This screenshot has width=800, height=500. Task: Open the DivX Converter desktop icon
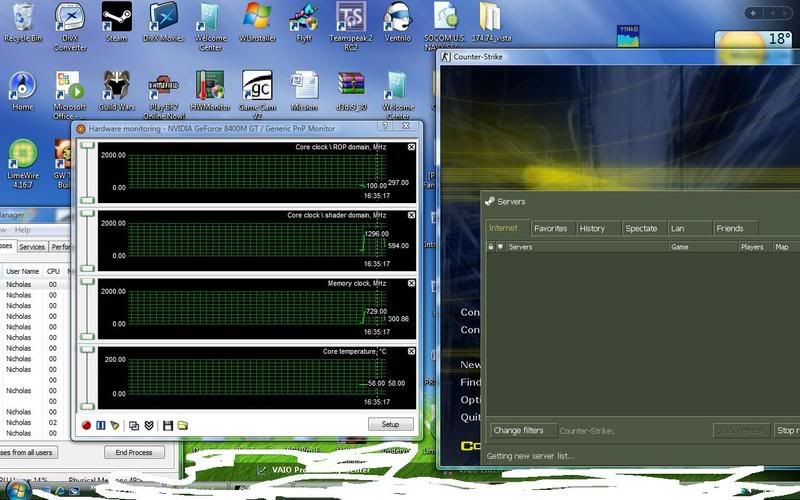pos(70,27)
